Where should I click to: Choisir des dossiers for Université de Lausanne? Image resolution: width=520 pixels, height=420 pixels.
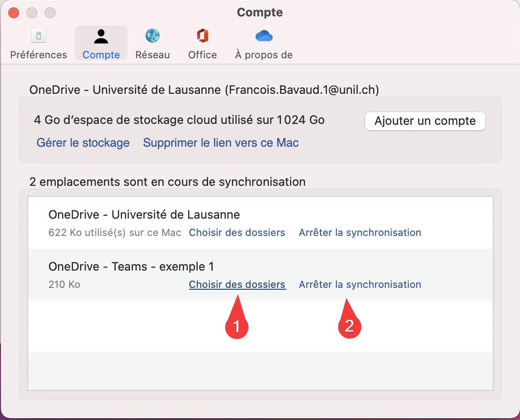[x=237, y=233]
